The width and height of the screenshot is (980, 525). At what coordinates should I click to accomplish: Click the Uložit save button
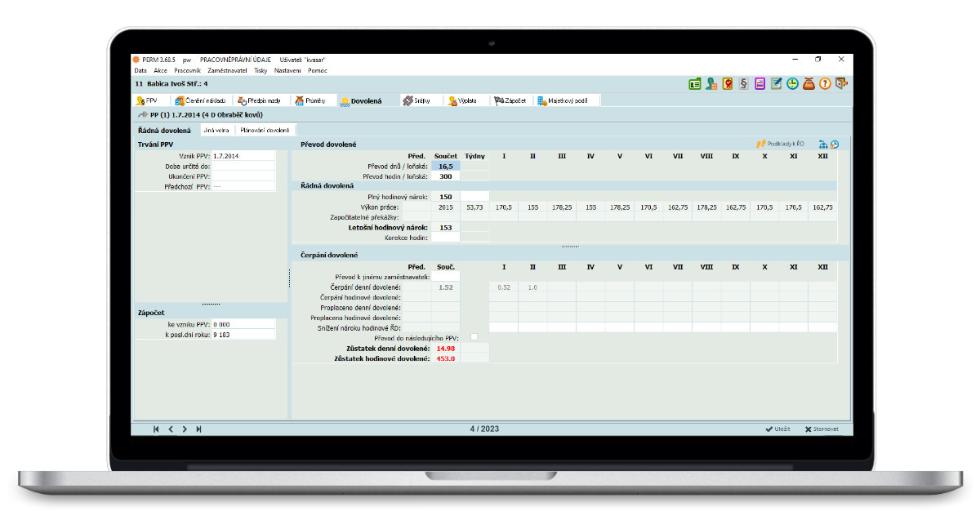point(777,429)
